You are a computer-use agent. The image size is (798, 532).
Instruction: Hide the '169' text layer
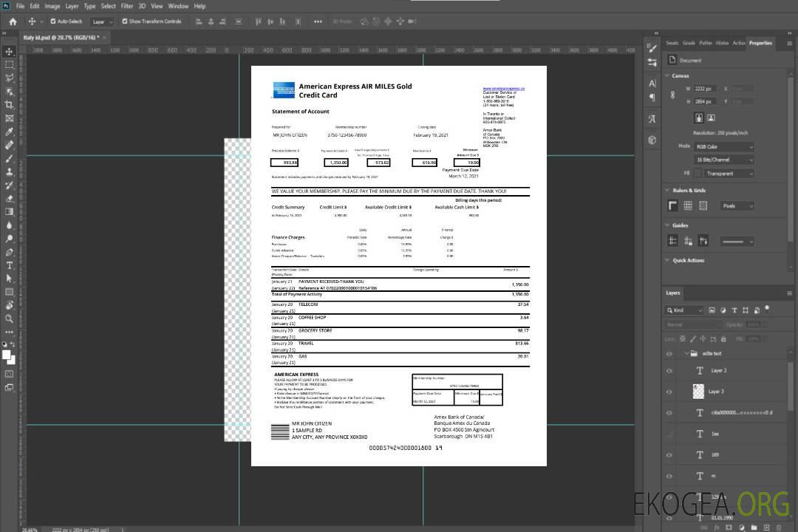pos(669,455)
